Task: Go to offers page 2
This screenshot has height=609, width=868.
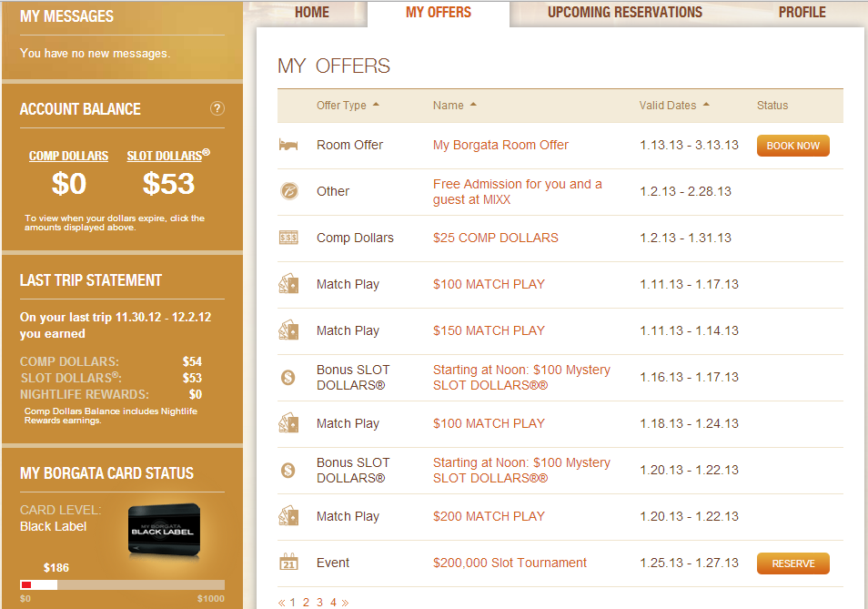Action: [306, 603]
